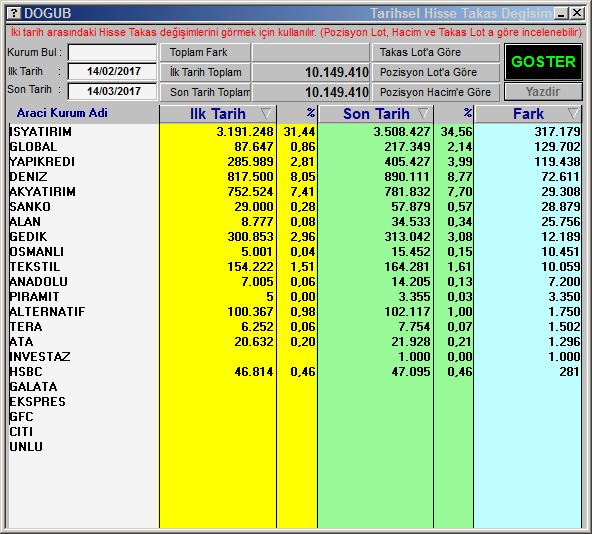Click the Kurum Bul search field
This screenshot has width=592, height=534.
(113, 52)
